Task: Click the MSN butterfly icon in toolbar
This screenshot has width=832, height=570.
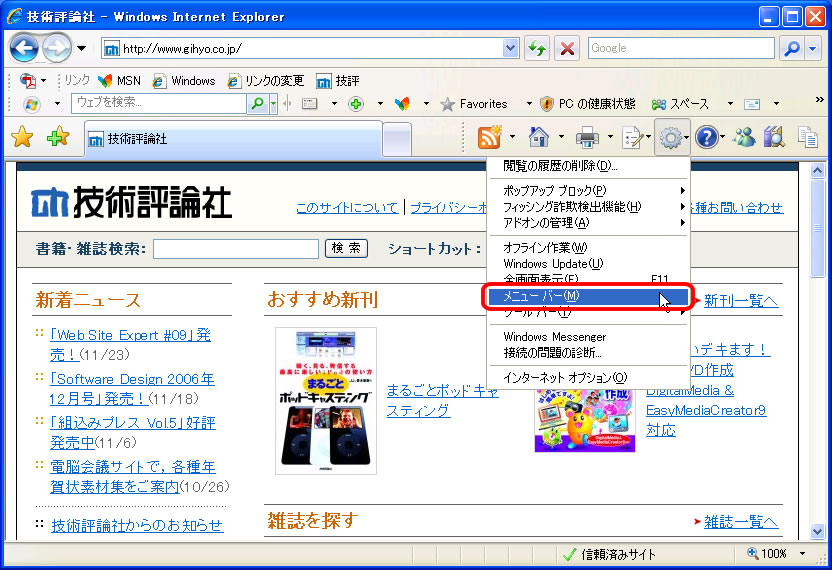Action: click(x=403, y=104)
